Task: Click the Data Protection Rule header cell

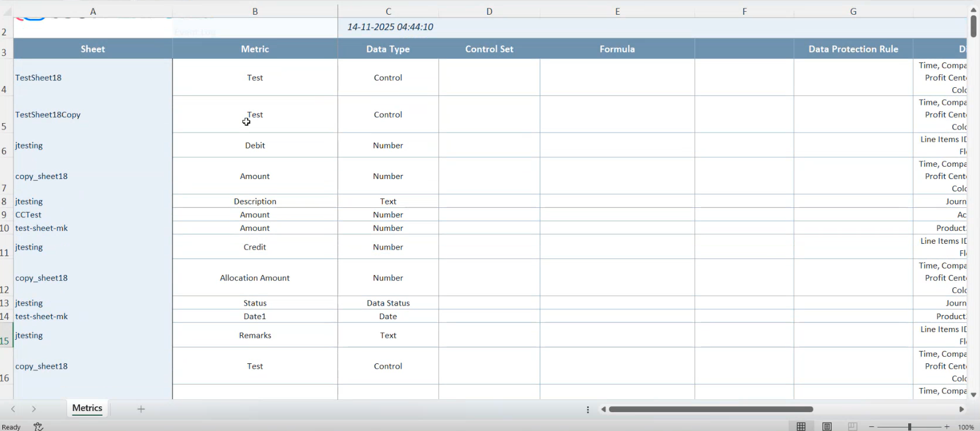Action: pyautogui.click(x=853, y=49)
